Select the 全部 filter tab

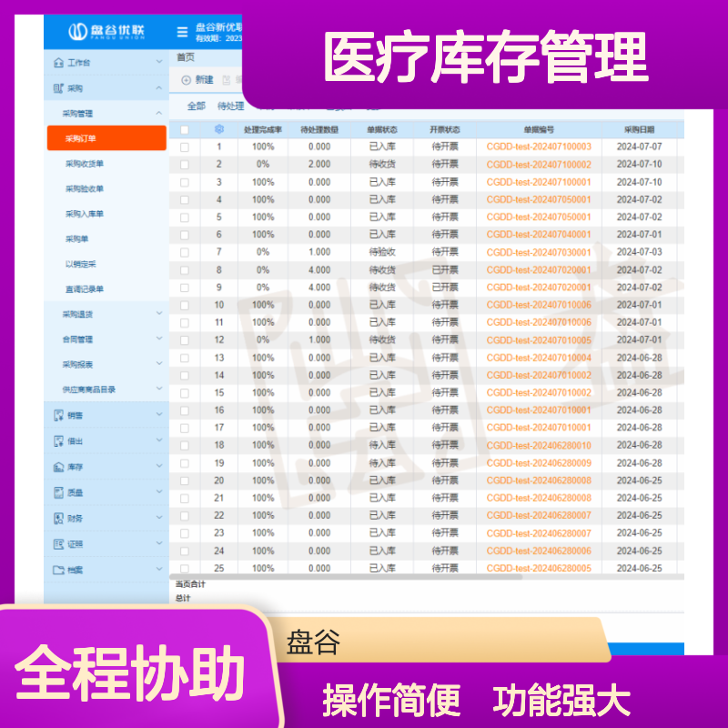click(196, 106)
